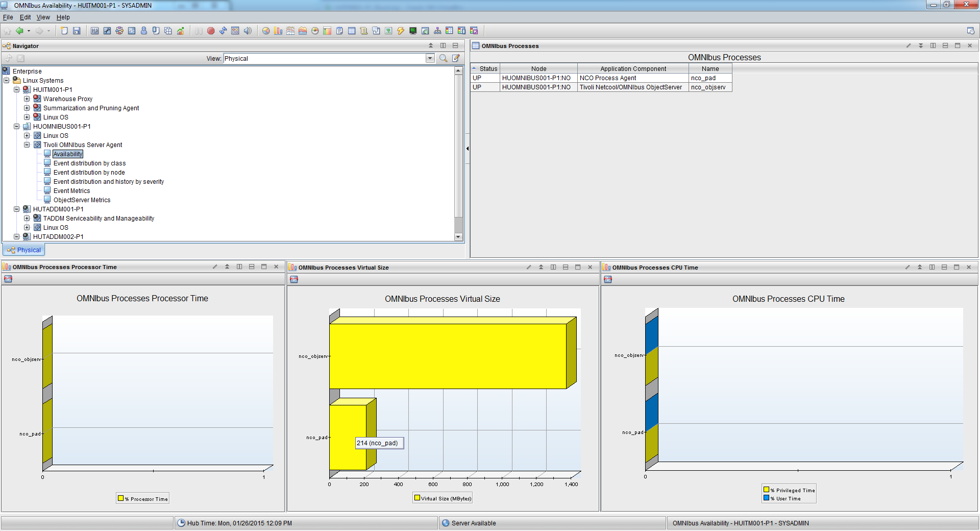Click the Tivoli Netcool/OMNIbus ObjectServer cell
Screen dimensions: 980x531
click(633, 87)
